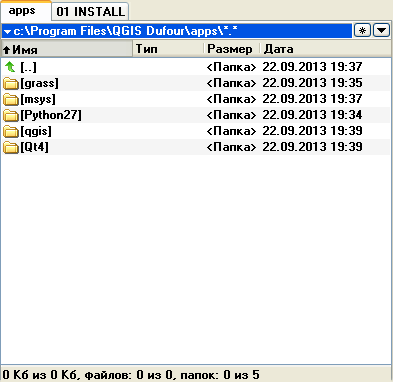This screenshot has width=393, height=382.
Task: Expand the path bar's left dropdown arrow
Action: click(7, 32)
